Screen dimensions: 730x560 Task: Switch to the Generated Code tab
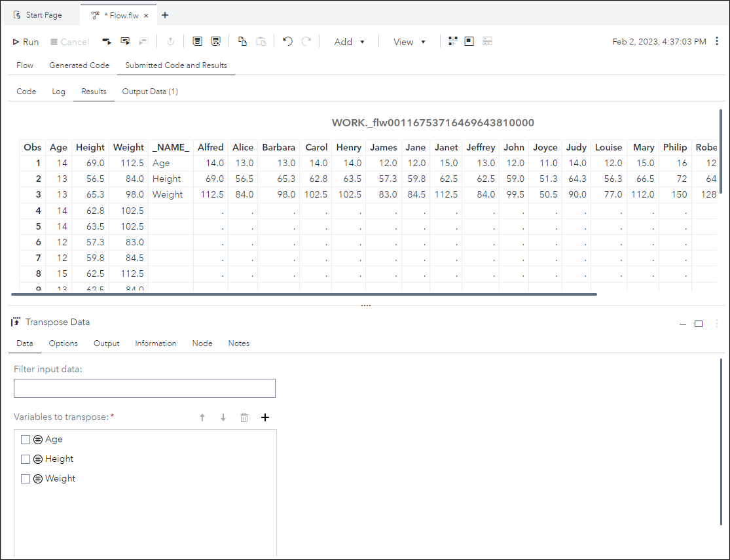79,65
